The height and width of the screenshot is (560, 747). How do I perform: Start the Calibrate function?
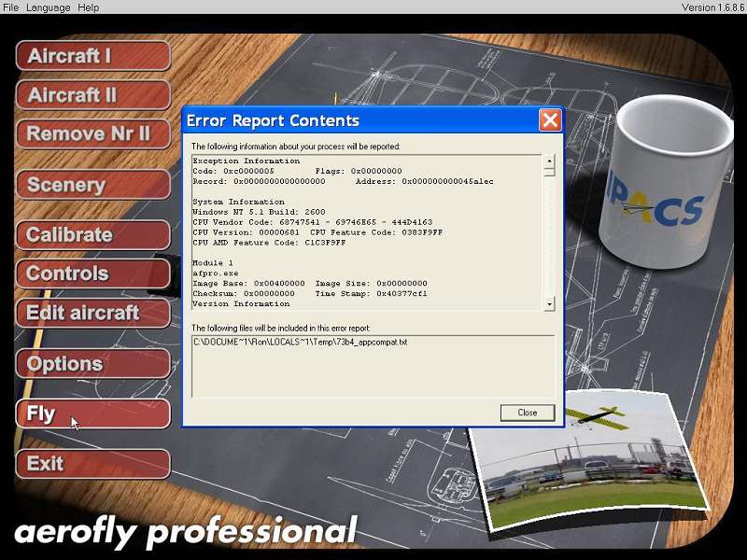(x=93, y=235)
